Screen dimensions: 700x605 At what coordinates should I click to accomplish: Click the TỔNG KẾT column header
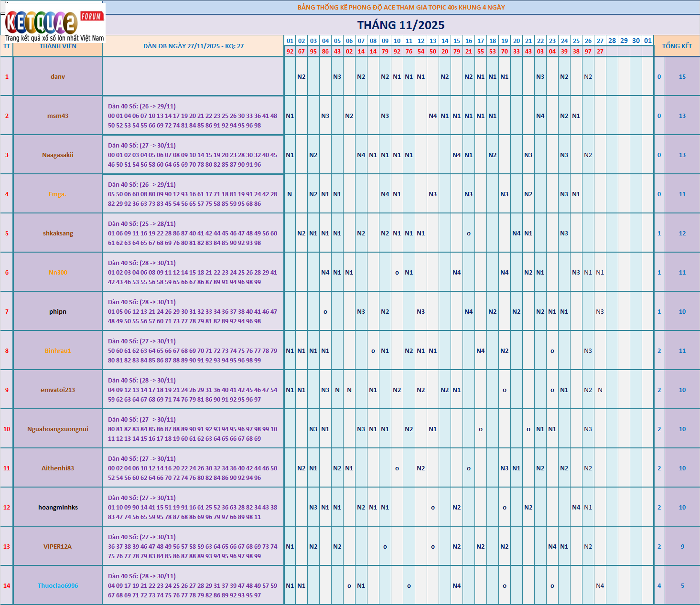coord(677,46)
